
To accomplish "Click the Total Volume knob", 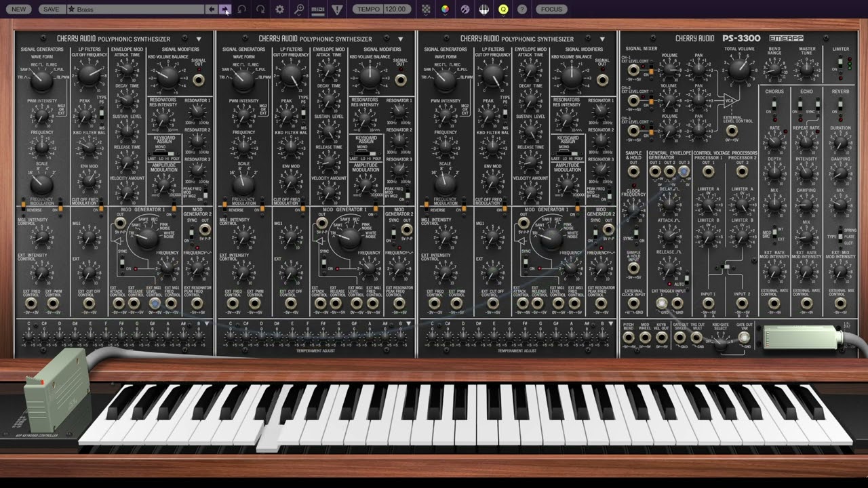I will 739,69.
